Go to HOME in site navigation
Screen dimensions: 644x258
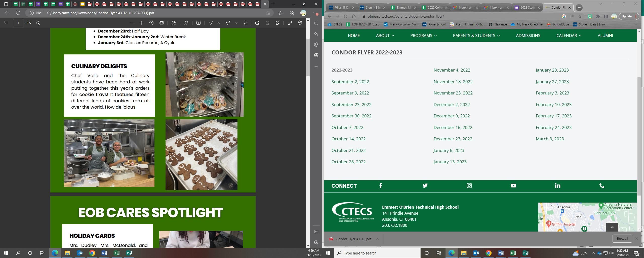pyautogui.click(x=354, y=36)
